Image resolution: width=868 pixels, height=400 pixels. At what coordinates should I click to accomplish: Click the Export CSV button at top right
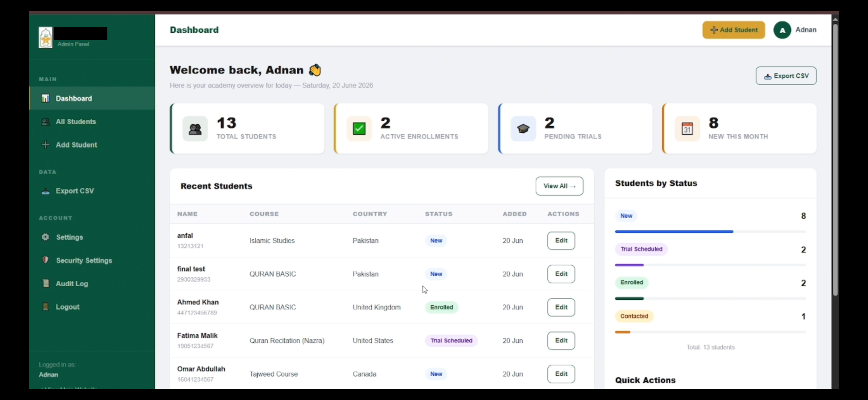(786, 76)
